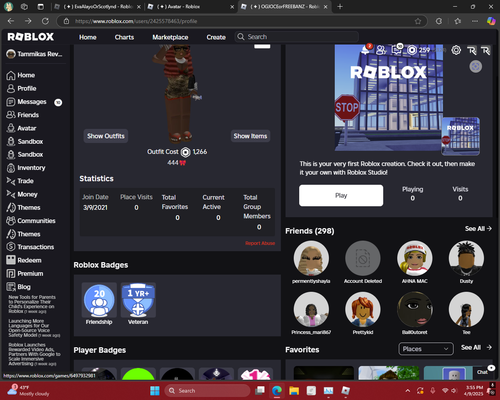Screen dimensions: 500x400
Task: Open Create in the top navigation
Action: click(x=216, y=37)
